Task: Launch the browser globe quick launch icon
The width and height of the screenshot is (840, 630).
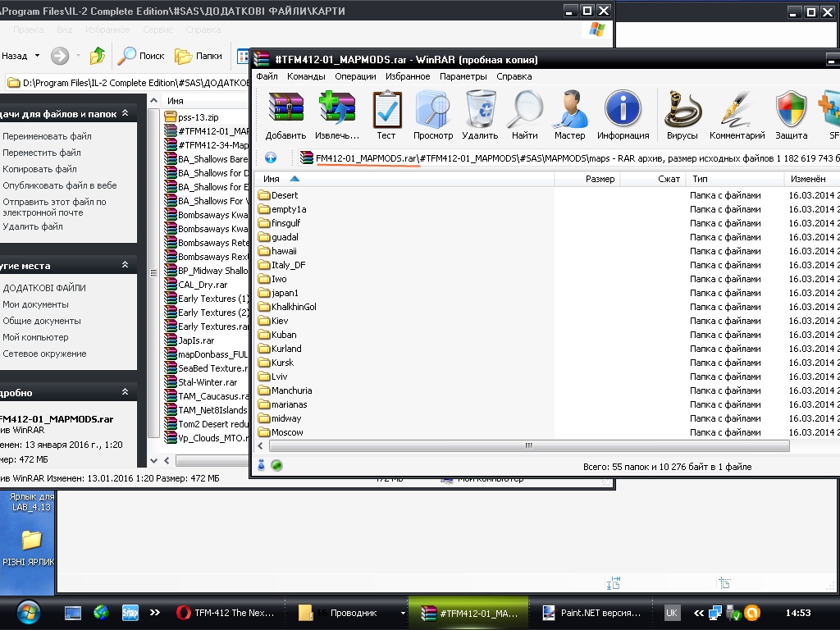Action: coord(101,612)
